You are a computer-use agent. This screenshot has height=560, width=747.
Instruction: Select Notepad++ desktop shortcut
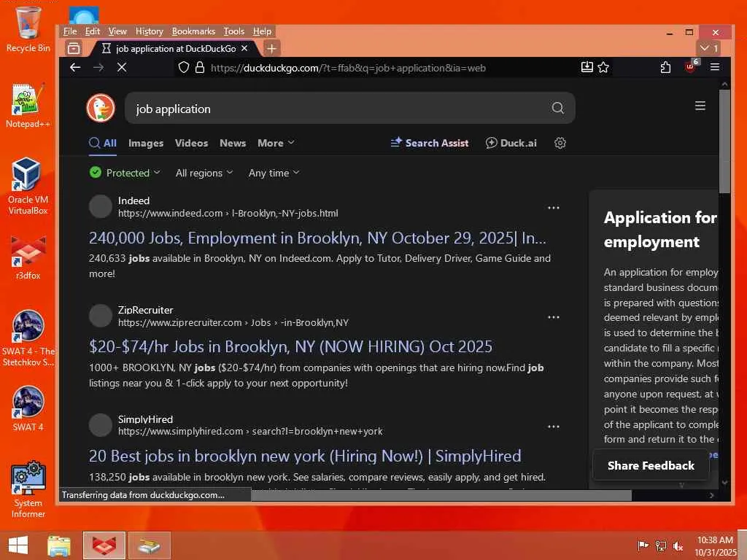click(x=28, y=106)
